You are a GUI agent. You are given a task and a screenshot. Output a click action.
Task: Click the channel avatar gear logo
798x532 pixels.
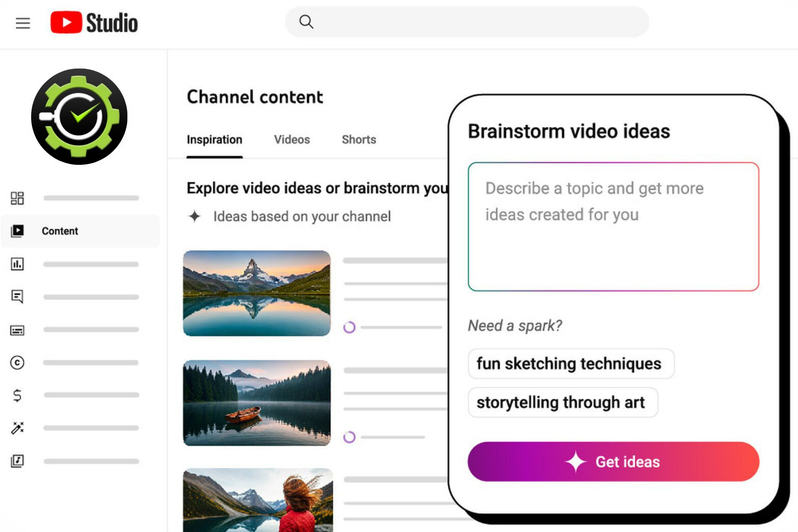click(79, 117)
